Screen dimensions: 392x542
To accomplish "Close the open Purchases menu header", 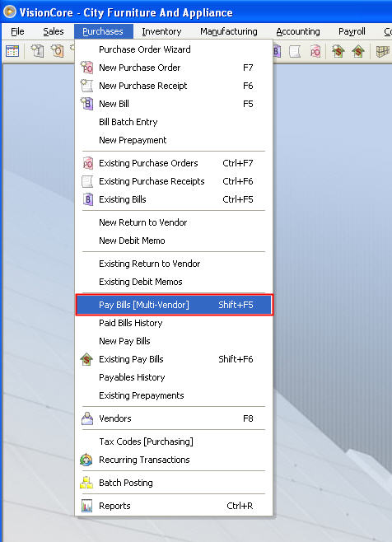I will 103,31.
